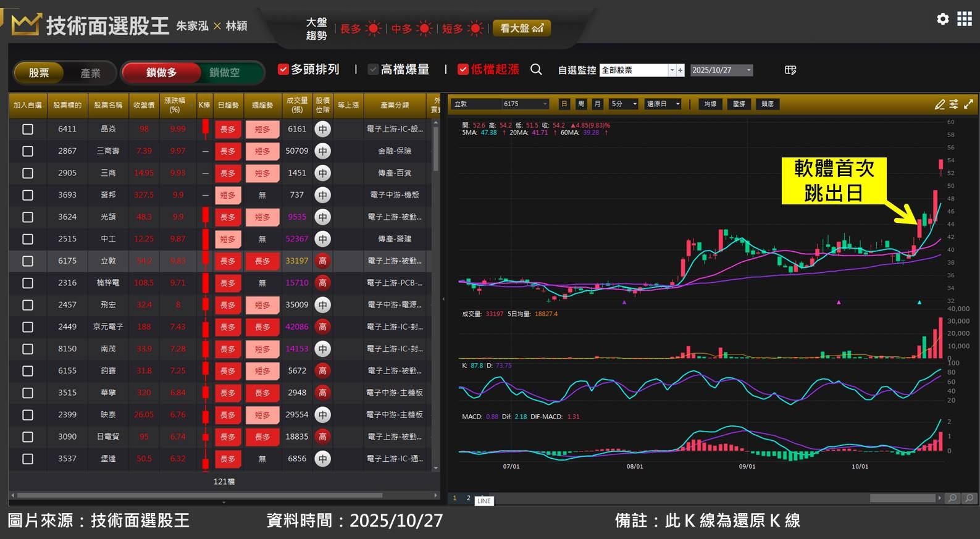Collapse the stock list panel divider handle
The height and width of the screenshot is (539, 980).
443,299
